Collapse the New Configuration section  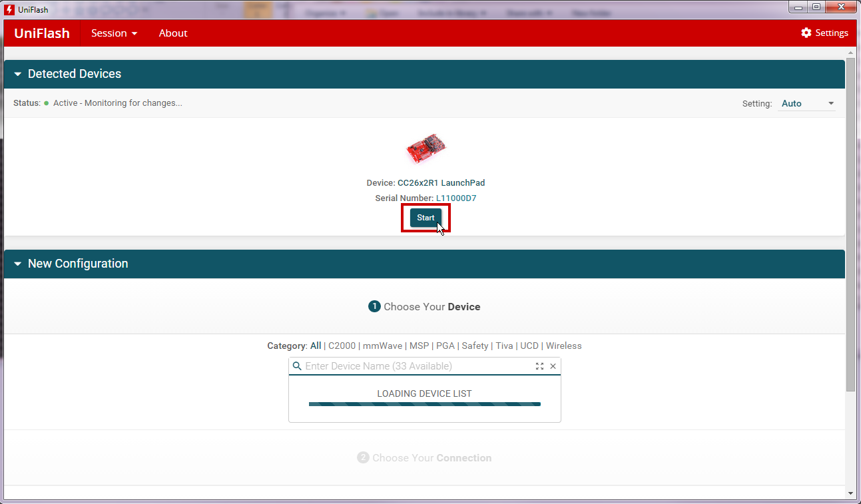tap(17, 264)
